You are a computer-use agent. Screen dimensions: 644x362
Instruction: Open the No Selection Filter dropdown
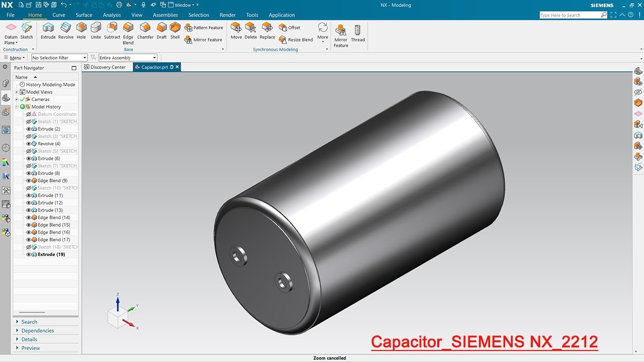click(59, 58)
